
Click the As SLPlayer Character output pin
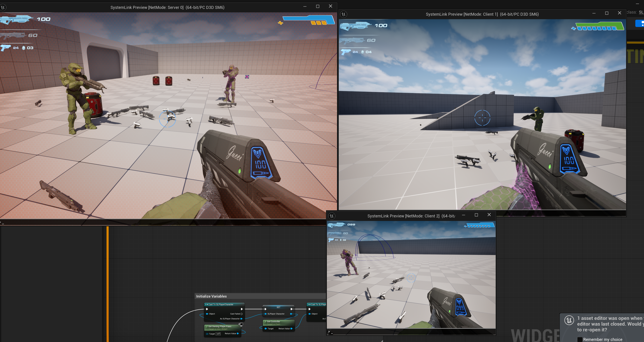[241, 319]
